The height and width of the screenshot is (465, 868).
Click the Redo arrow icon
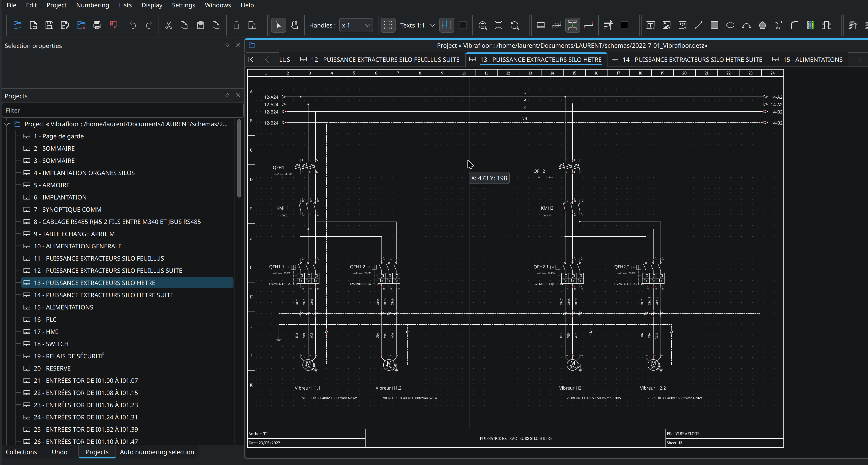pyautogui.click(x=149, y=25)
